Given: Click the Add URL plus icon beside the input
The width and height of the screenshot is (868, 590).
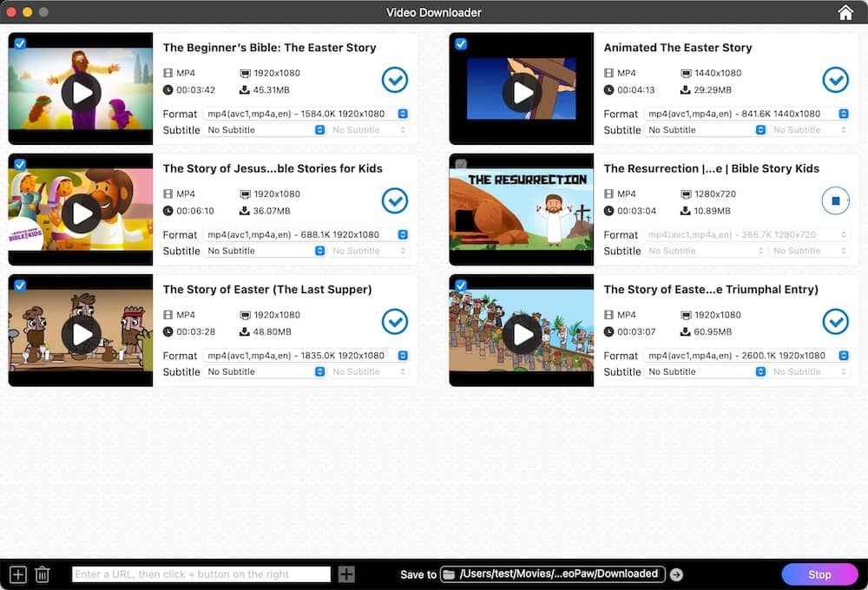Looking at the screenshot, I should [346, 574].
